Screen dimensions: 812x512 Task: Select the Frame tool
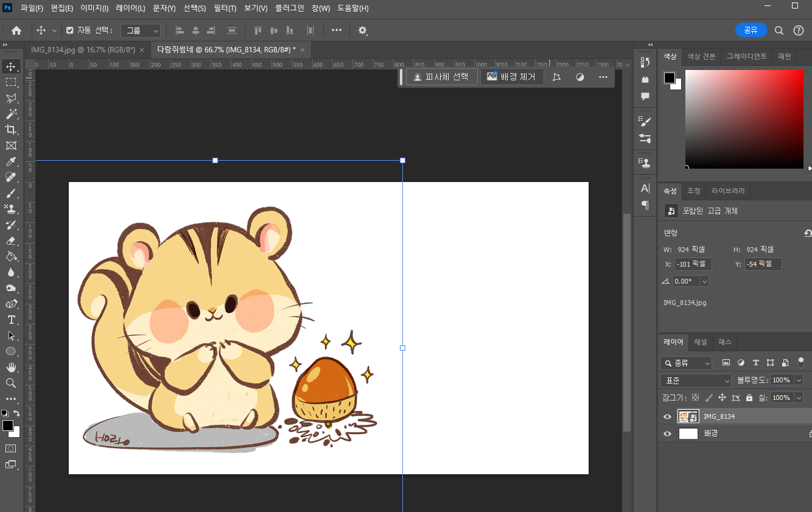[x=11, y=146]
